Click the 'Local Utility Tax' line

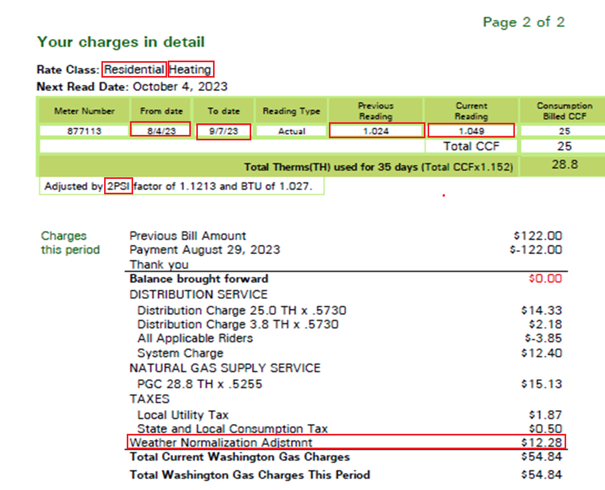pos(183,415)
